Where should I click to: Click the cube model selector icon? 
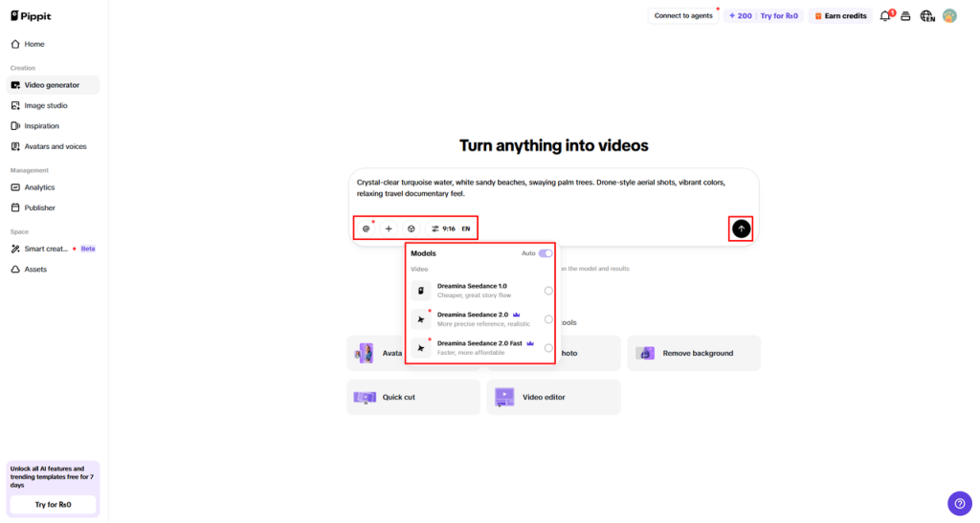(x=412, y=229)
